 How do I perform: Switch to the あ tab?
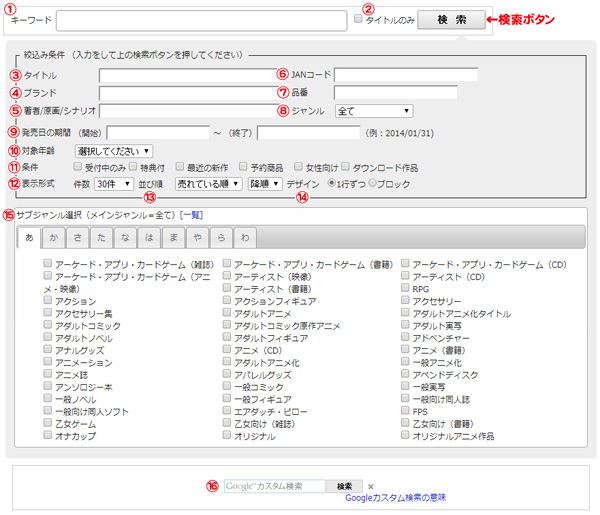(29, 238)
